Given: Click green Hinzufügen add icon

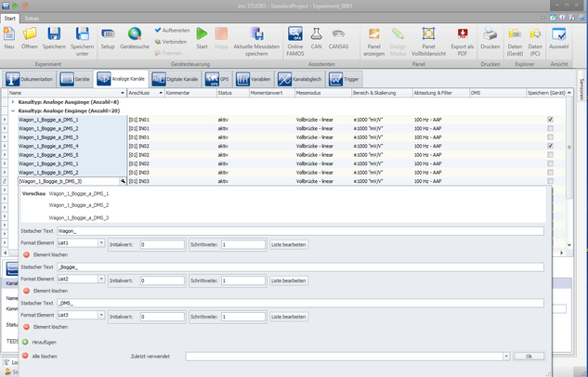Looking at the screenshot, I should coord(25,343).
